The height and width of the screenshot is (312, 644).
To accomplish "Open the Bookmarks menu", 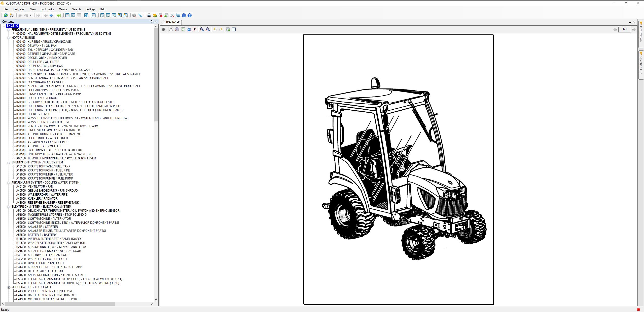I will click(47, 9).
